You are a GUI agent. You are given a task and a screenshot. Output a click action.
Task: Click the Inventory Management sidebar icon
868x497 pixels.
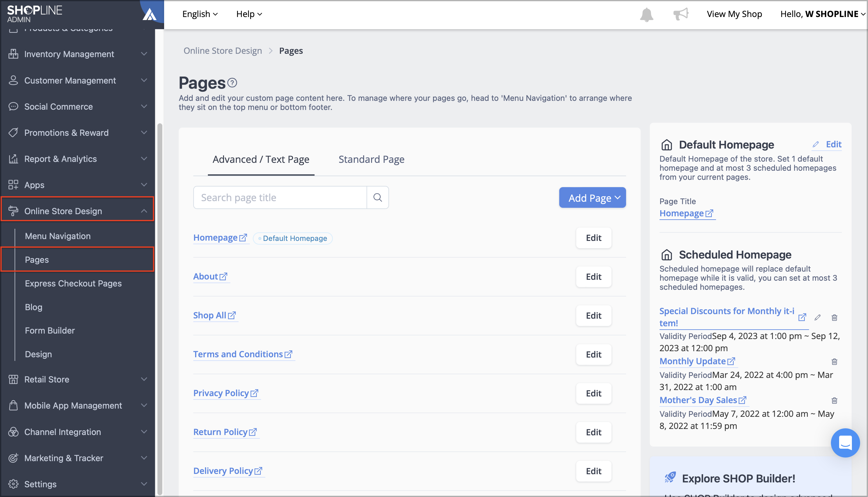[x=13, y=54]
